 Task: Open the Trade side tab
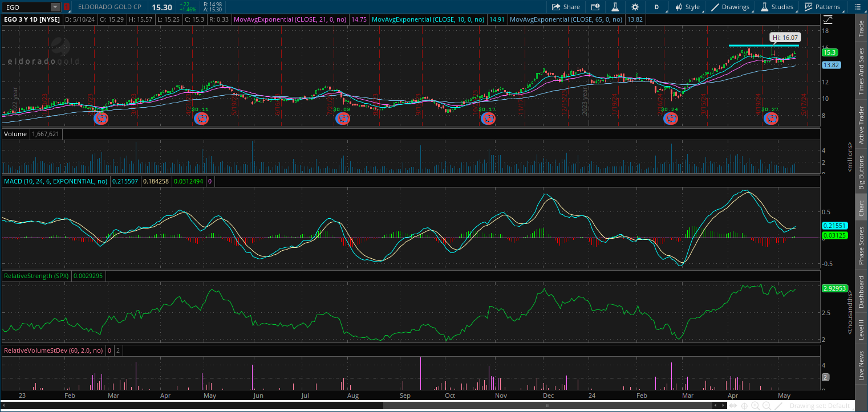tap(861, 28)
